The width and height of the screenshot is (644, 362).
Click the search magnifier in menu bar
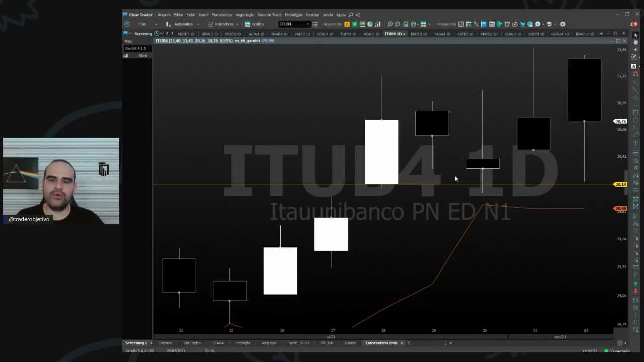click(351, 15)
